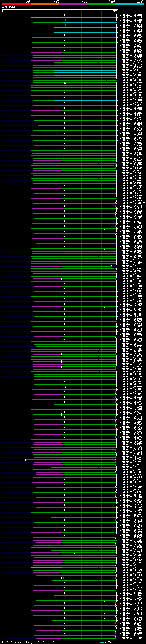Open hit UniRef100_Q8LB43
This screenshot has width=146, height=644.
pyautogui.click(x=131, y=30)
